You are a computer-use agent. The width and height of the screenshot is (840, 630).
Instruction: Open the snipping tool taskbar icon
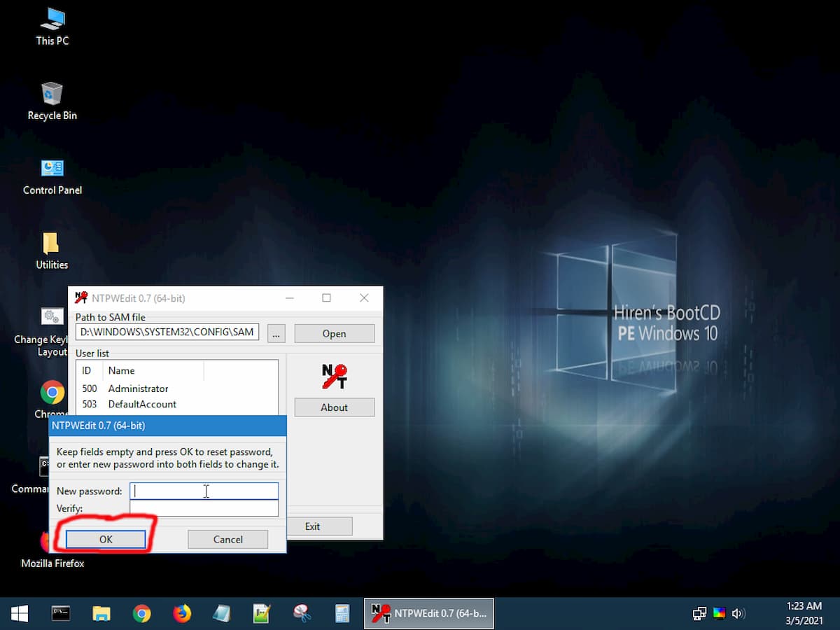click(x=302, y=614)
